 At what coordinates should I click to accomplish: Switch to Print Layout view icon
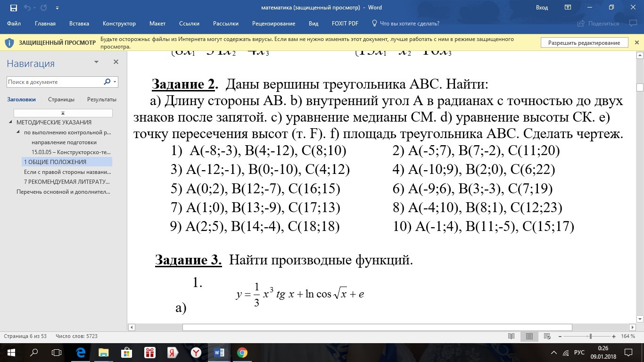pyautogui.click(x=529, y=337)
